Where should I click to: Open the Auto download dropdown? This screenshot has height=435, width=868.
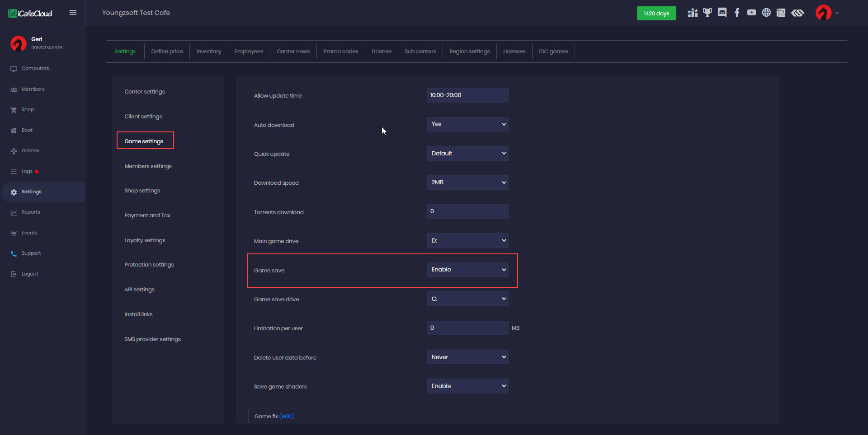(x=467, y=124)
